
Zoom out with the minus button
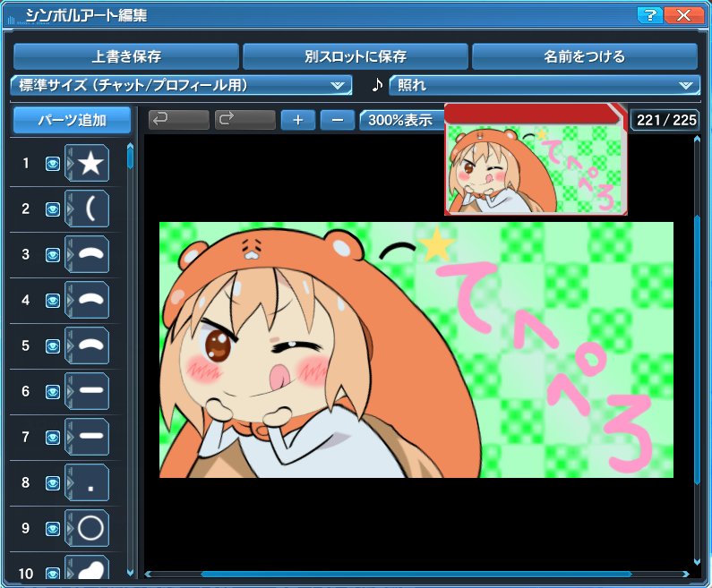tap(338, 120)
